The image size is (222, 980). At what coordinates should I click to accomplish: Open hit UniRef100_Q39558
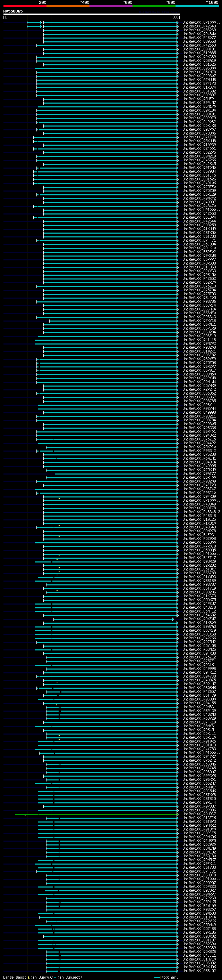tap(199, 41)
